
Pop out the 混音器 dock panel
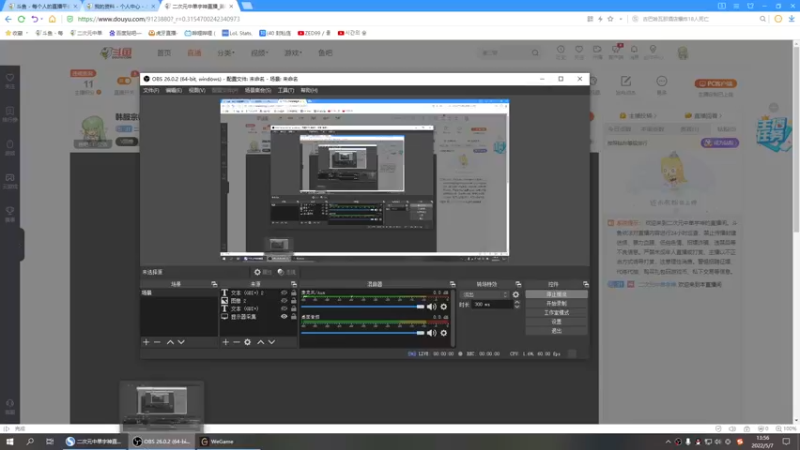(452, 284)
